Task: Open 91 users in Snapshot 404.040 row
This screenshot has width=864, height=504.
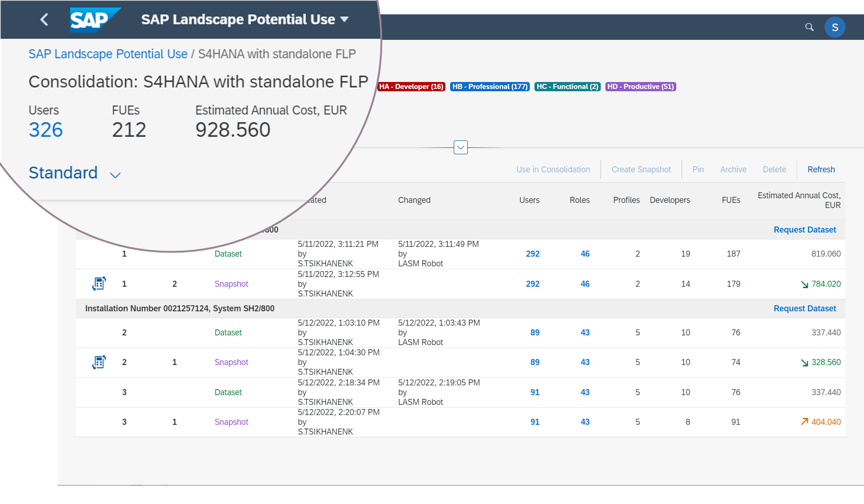Action: tap(535, 422)
